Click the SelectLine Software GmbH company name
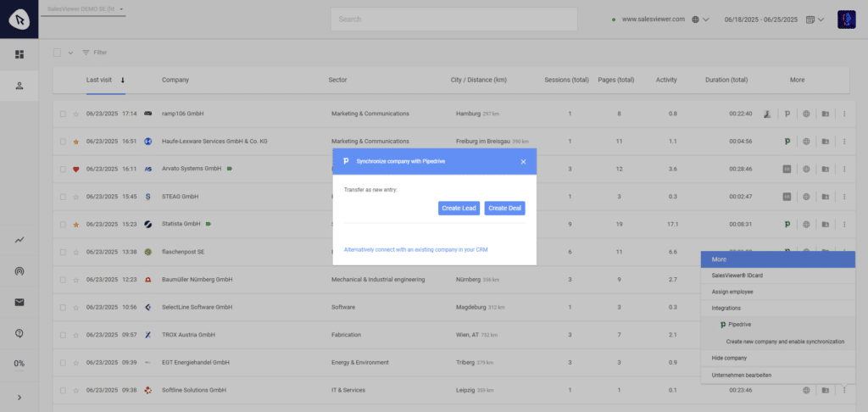This screenshot has height=412, width=868. click(x=197, y=308)
